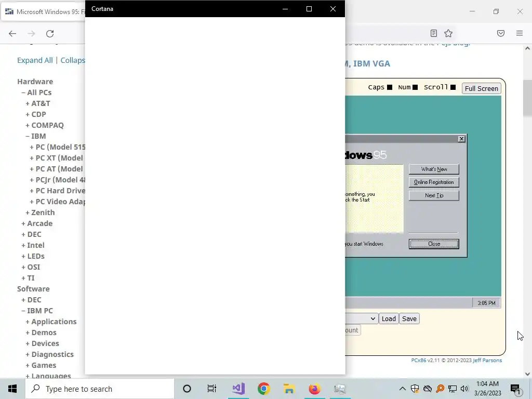Open network status tray icon

pyautogui.click(x=453, y=389)
